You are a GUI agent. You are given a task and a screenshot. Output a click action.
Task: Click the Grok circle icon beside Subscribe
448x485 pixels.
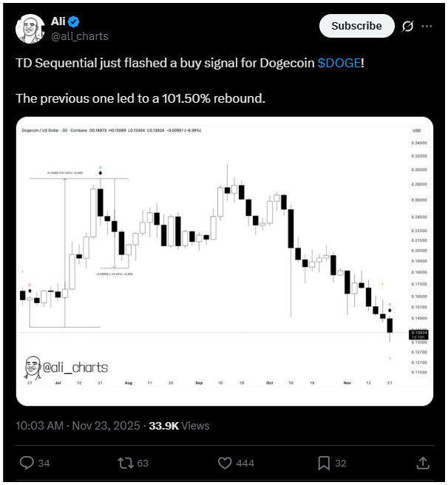click(x=406, y=26)
